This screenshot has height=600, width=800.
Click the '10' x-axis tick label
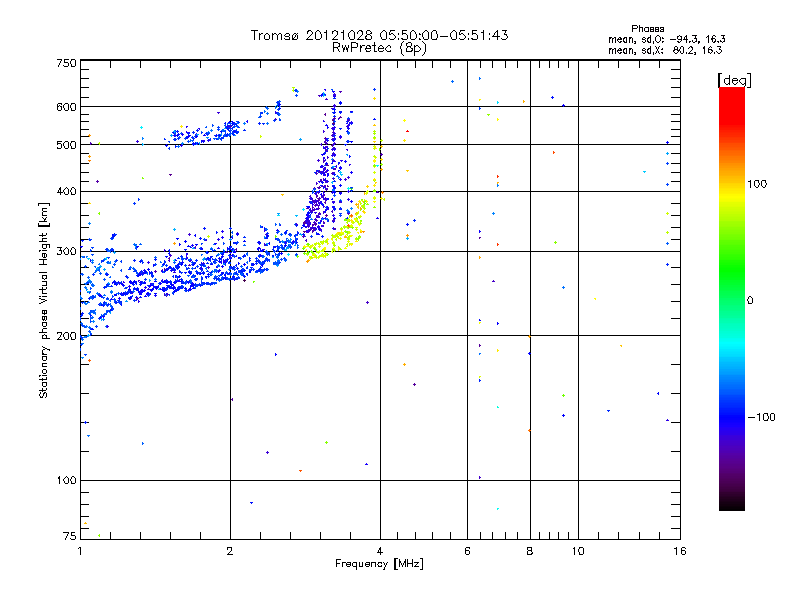[x=578, y=551]
